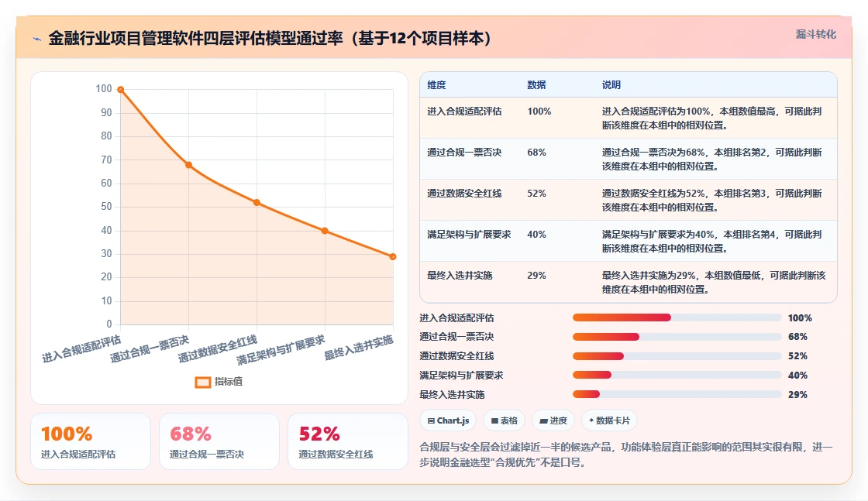Screen dimensions: 868x501
Task: Click the chart data point at 52
Action: (257, 202)
